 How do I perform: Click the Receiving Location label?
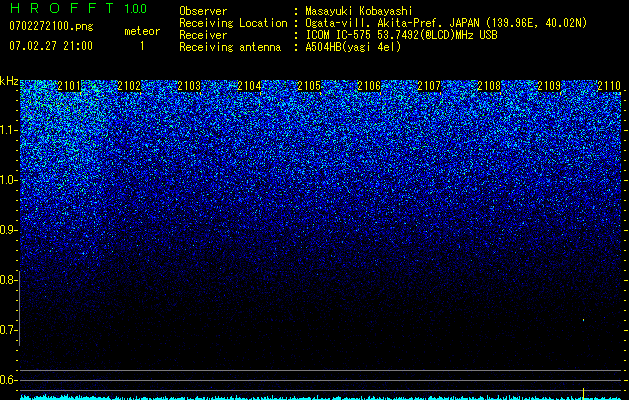tap(233, 23)
